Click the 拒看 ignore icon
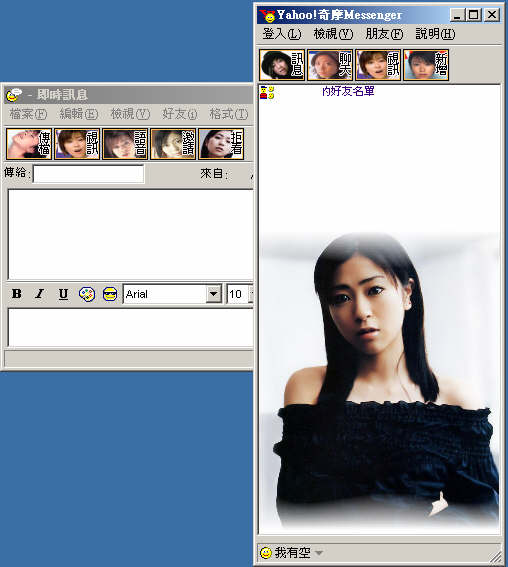This screenshot has width=508, height=567. [221, 144]
